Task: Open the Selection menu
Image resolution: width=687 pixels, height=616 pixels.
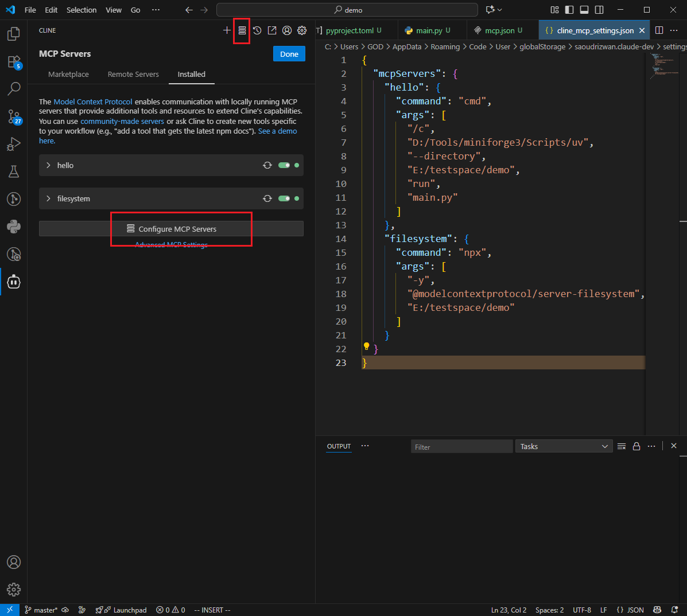Action: (81, 10)
